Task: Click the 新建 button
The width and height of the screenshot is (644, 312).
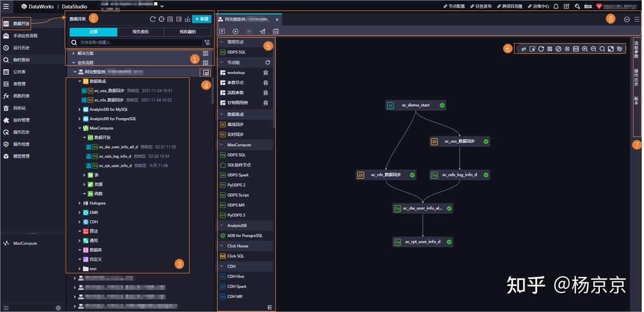Action: click(202, 19)
